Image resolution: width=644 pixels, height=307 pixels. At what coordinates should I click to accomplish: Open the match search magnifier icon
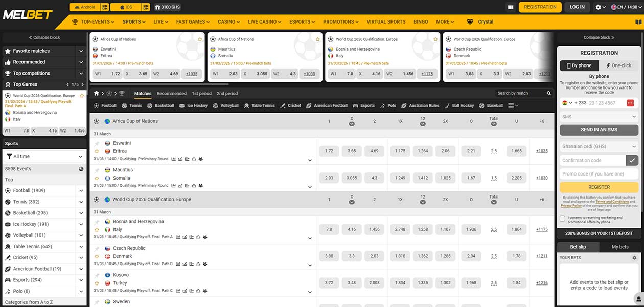548,93
